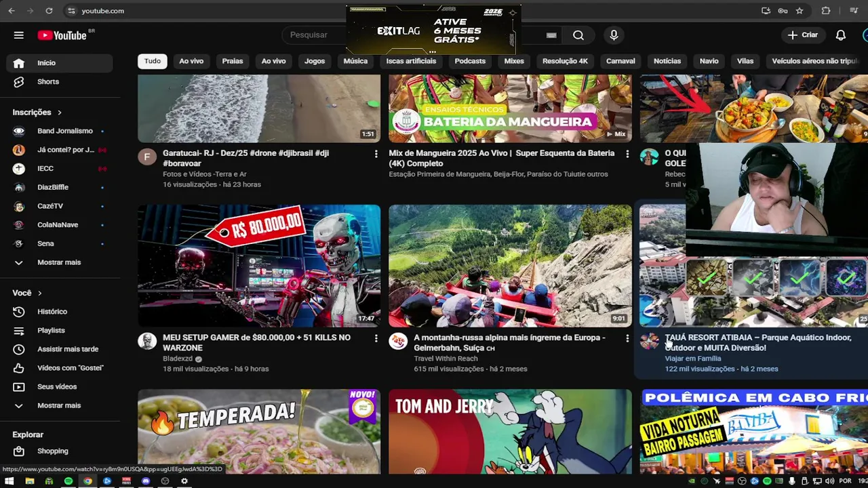Open options menu for montanha-russa alpina video

pos(627,338)
